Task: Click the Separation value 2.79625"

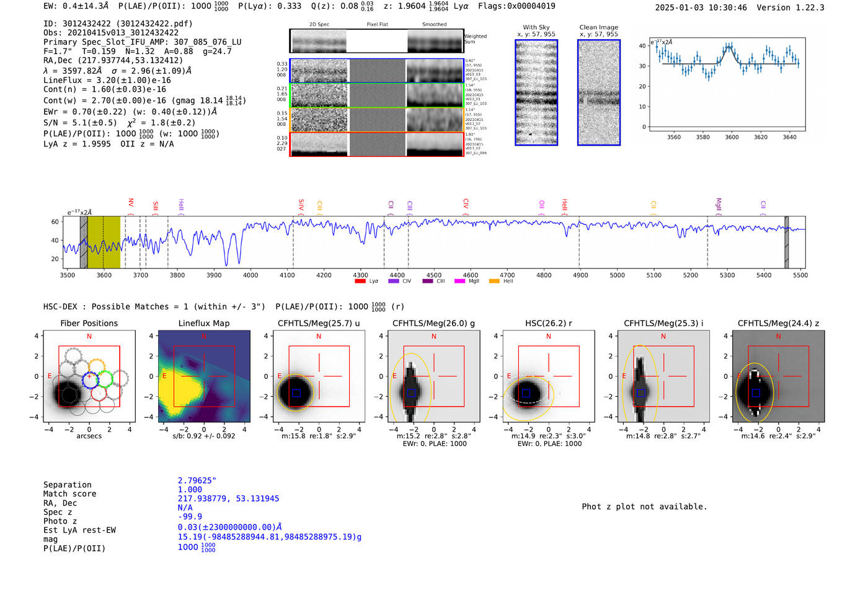Action: point(197,481)
